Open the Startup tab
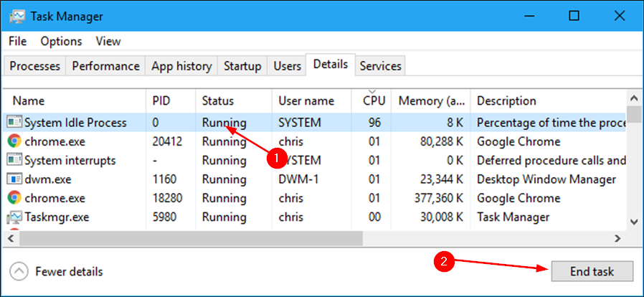 [242, 66]
